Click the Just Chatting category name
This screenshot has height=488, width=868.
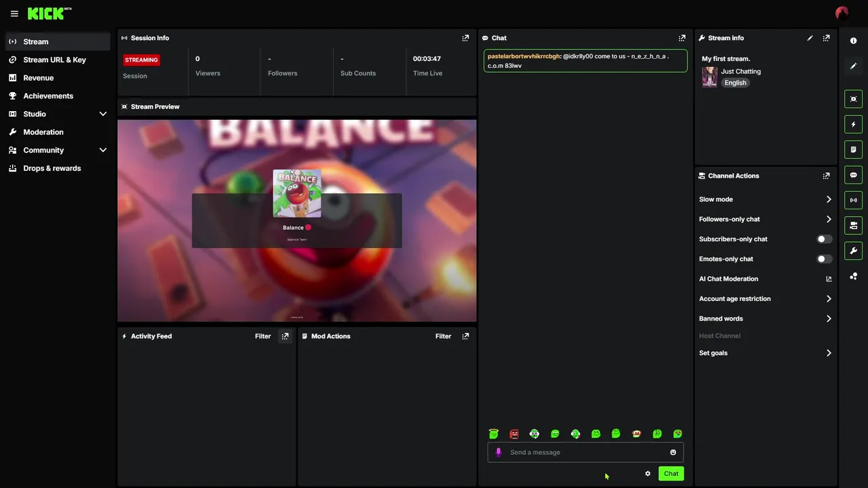point(741,71)
